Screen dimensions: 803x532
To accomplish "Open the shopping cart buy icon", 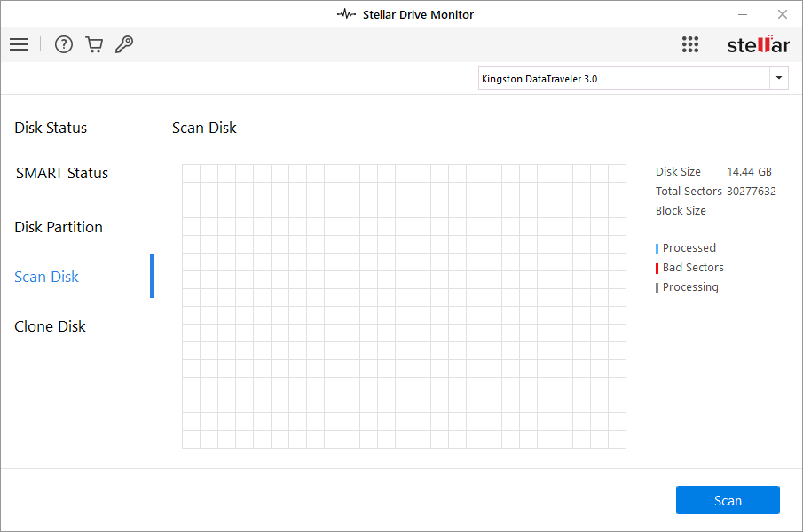I will tap(94, 44).
